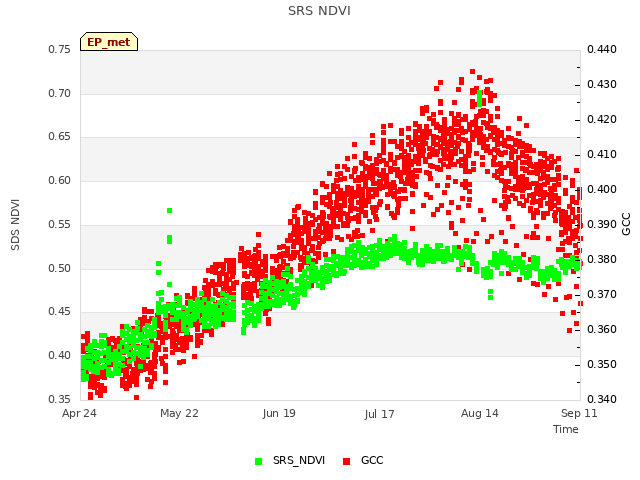Image resolution: width=640 pixels, height=480 pixels.
Task: Click the 0.430 right axis value
Action: tap(602, 84)
